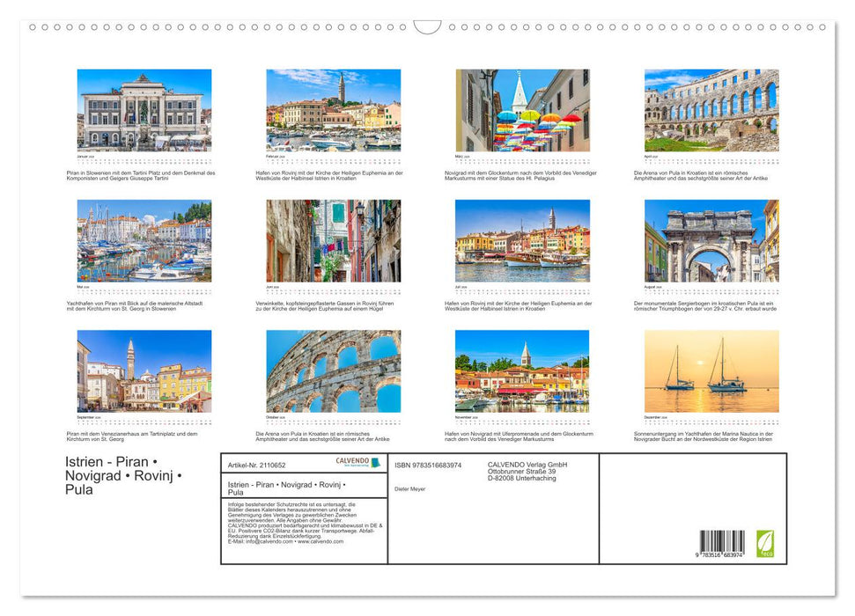This screenshot has width=855, height=616.
Task: Open the August Sergier triumphal arch image
Action: 711,242
